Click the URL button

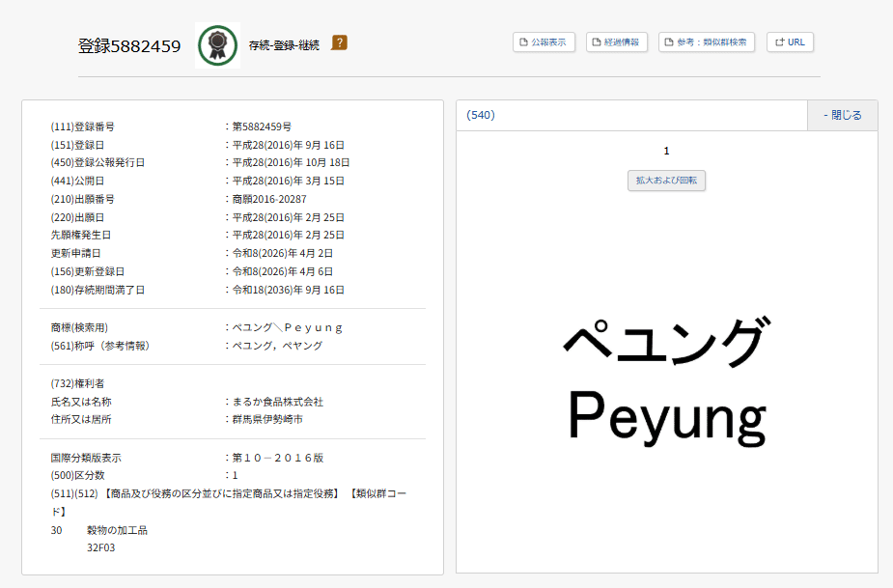790,42
